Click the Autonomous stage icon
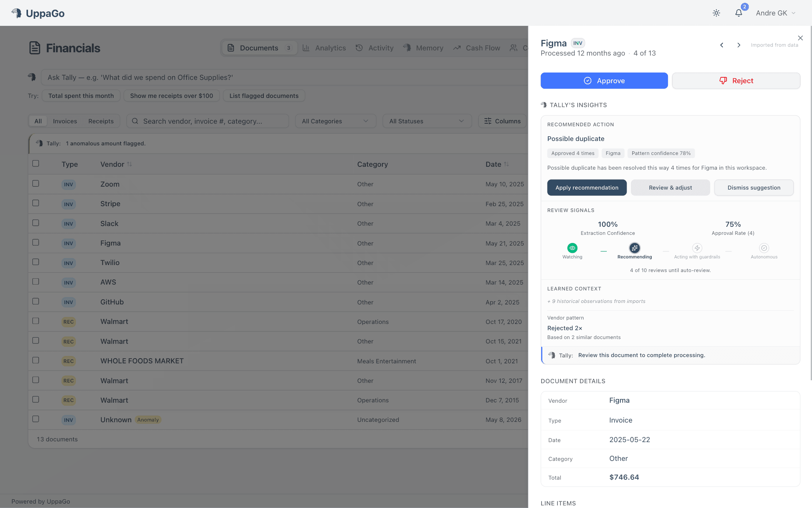 [764, 248]
